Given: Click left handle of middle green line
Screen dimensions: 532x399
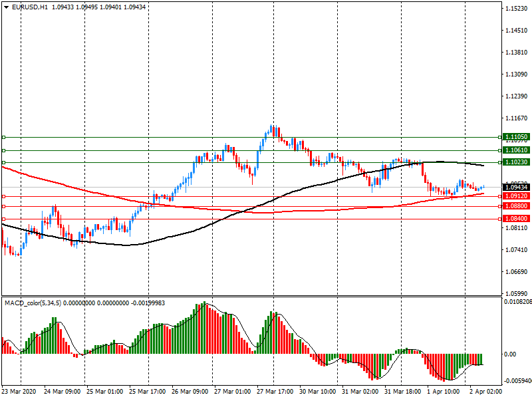Looking at the screenshot, I should click(3, 151).
